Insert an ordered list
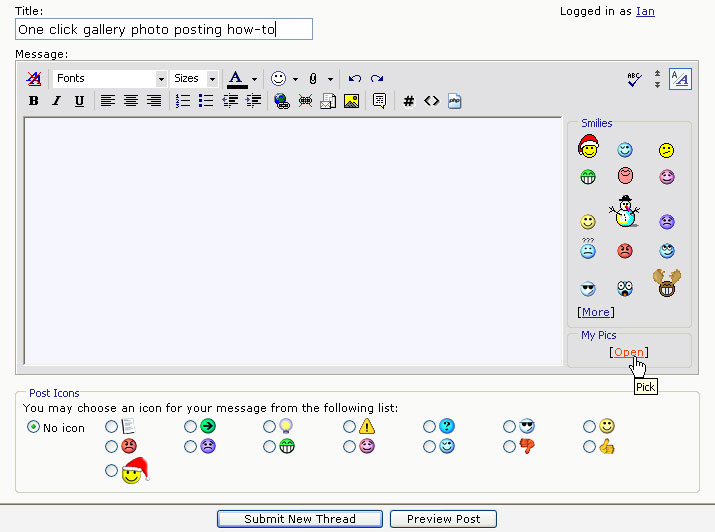The width and height of the screenshot is (715, 532). (183, 101)
